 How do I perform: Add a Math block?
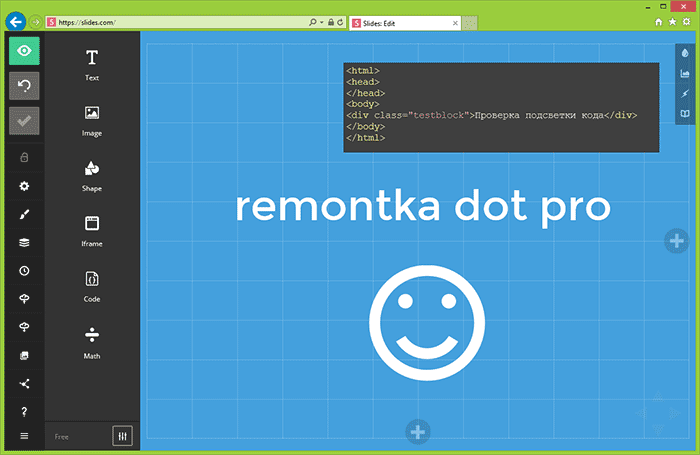click(x=92, y=342)
